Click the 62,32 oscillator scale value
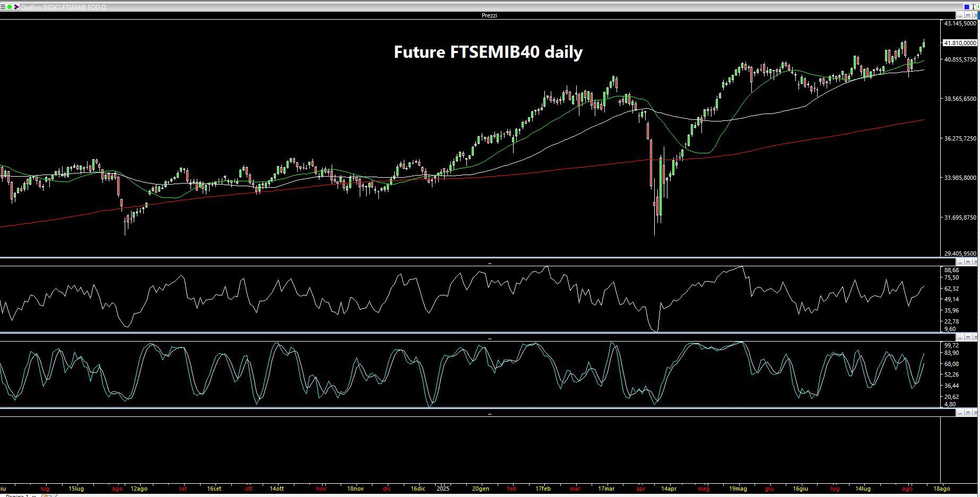980x497 pixels. point(951,289)
